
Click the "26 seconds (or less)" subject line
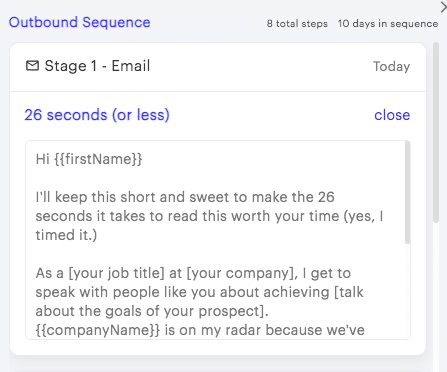97,115
